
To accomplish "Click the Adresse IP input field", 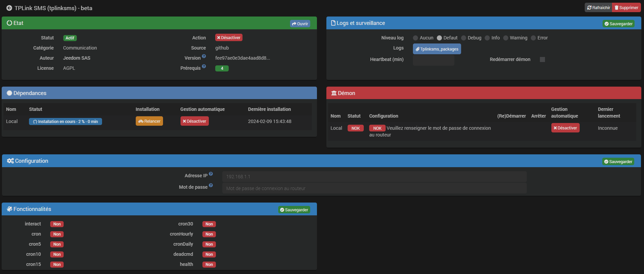I will coord(374,177).
